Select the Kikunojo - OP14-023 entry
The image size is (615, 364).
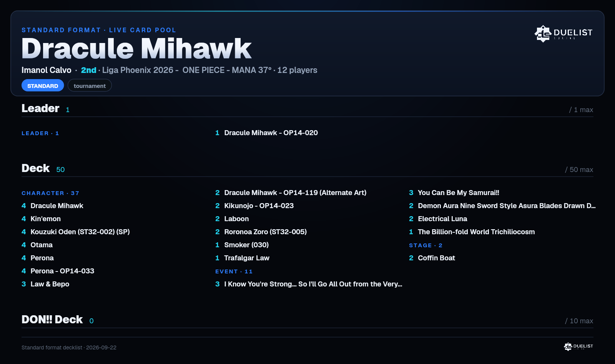tap(254, 206)
